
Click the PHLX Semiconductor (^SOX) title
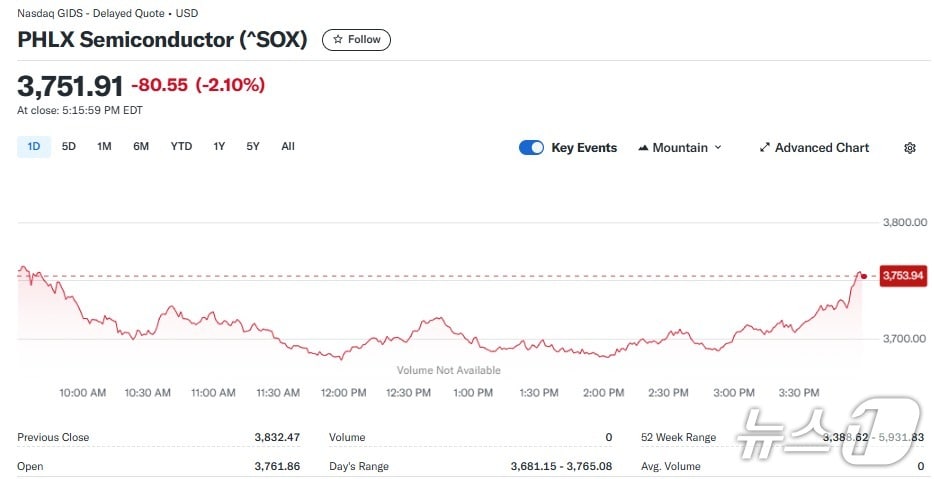pyautogui.click(x=162, y=40)
